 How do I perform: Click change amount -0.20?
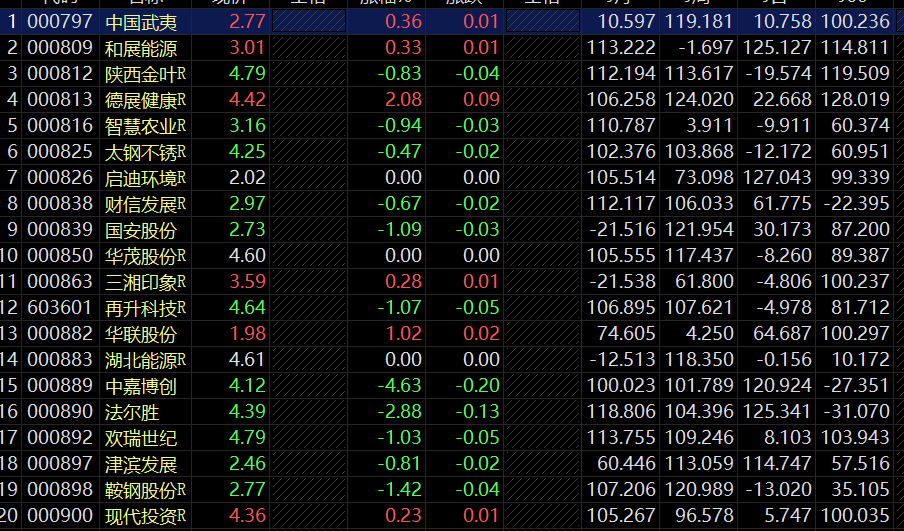tap(477, 386)
